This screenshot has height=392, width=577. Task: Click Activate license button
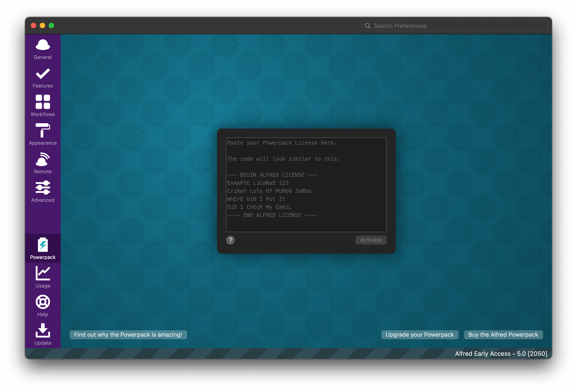click(371, 240)
